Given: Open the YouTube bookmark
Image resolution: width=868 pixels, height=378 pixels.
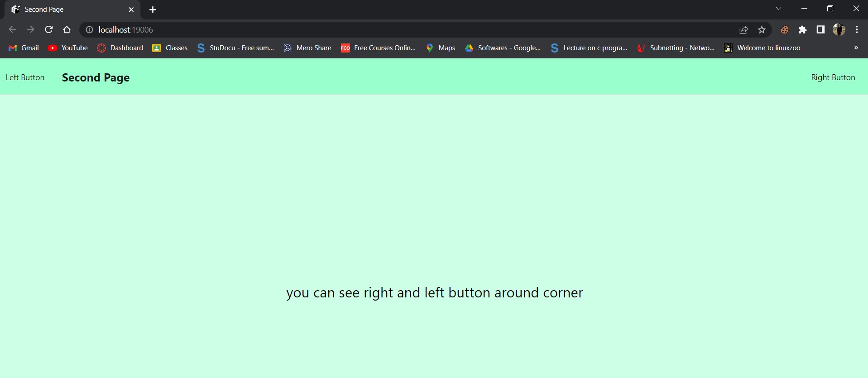Looking at the screenshot, I should (68, 48).
